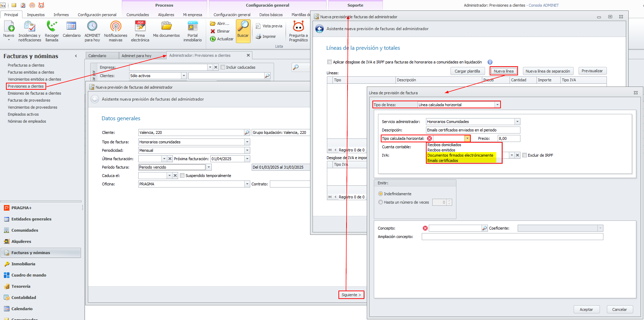Image resolution: width=644 pixels, height=320 pixels.
Task: Check Excluir de IRPF option
Action: (x=525, y=155)
